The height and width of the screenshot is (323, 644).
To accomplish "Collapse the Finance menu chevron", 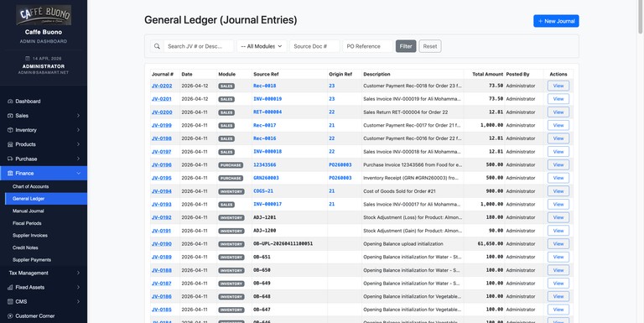I will point(78,173).
